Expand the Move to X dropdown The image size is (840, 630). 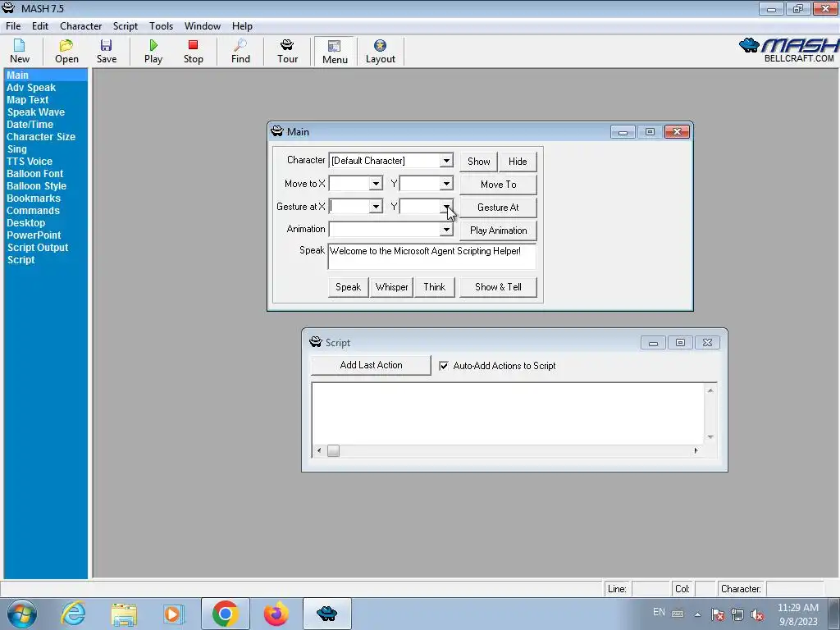coord(376,184)
